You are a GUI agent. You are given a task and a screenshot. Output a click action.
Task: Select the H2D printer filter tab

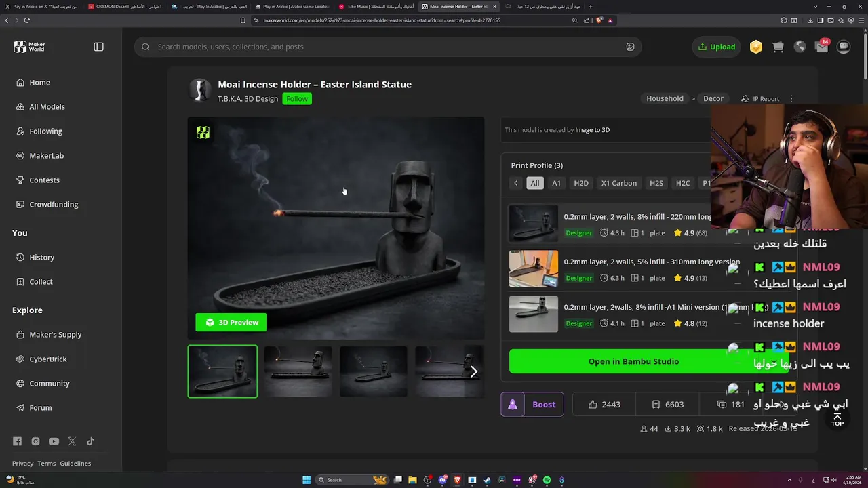pyautogui.click(x=581, y=183)
